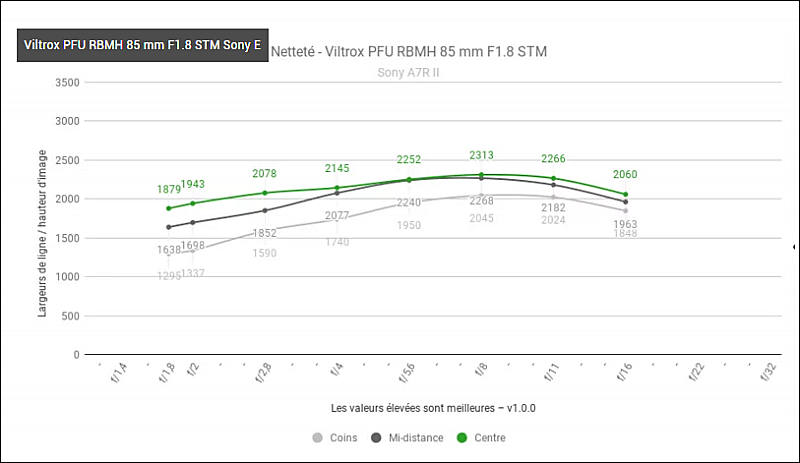Click the 2500 y-axis tick label
This screenshot has width=800, height=463.
pyautogui.click(x=67, y=160)
